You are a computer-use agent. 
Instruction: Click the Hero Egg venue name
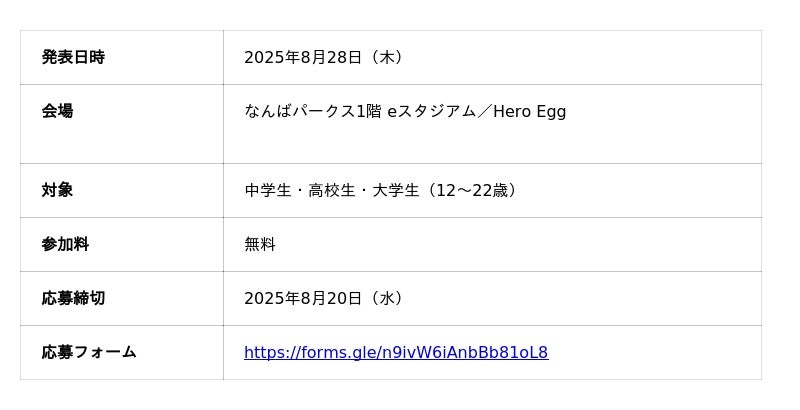530,111
